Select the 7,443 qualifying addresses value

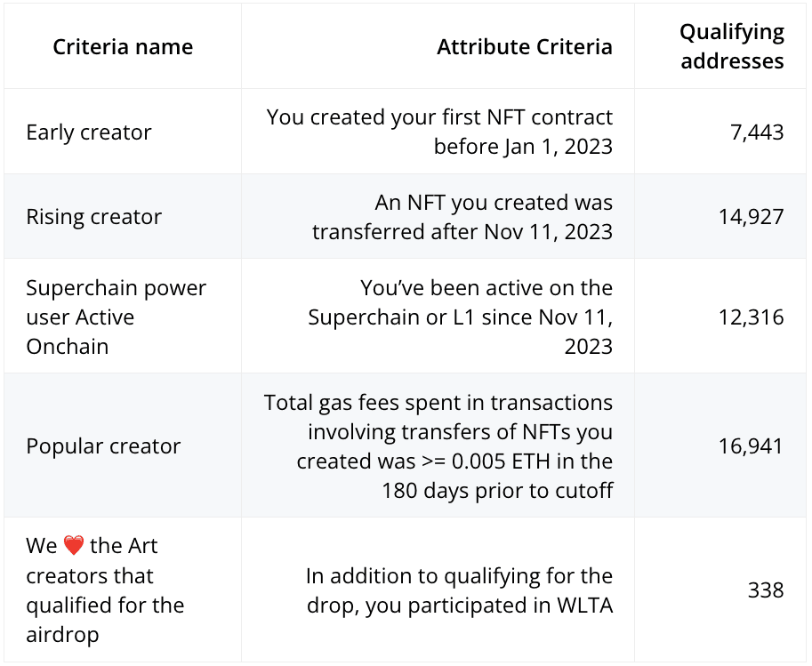pyautogui.click(x=757, y=132)
